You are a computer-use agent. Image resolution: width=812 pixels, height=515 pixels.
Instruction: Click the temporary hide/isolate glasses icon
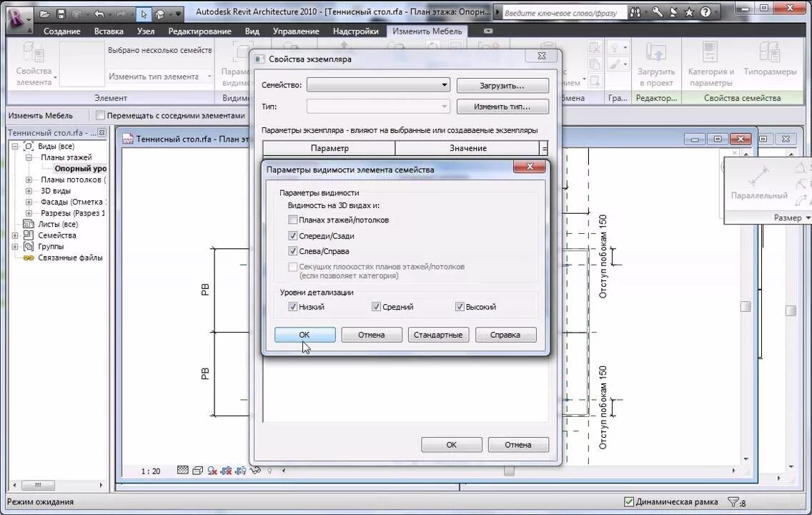[254, 471]
